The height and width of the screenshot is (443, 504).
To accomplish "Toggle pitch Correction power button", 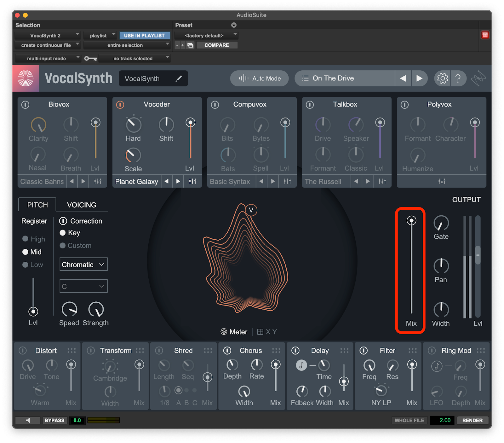I will click(63, 221).
